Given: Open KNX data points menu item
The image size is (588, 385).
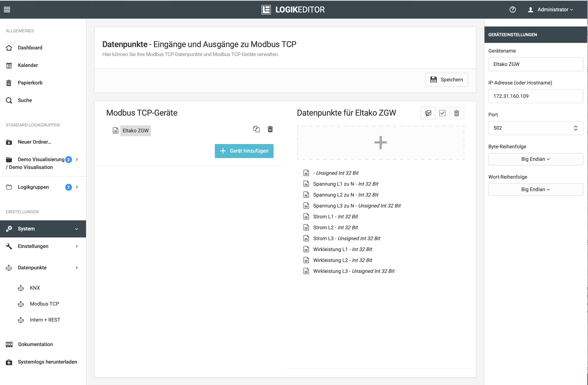Looking at the screenshot, I should click(35, 288).
